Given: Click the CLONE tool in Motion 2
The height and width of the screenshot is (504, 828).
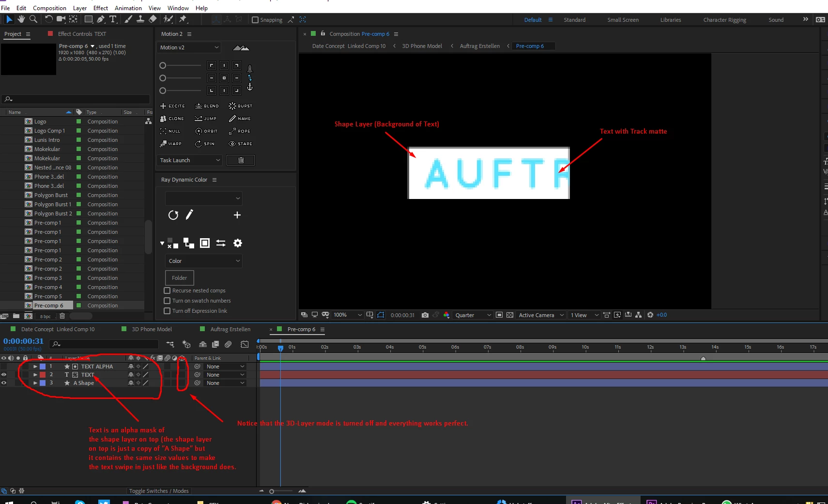Looking at the screenshot, I should point(172,119).
